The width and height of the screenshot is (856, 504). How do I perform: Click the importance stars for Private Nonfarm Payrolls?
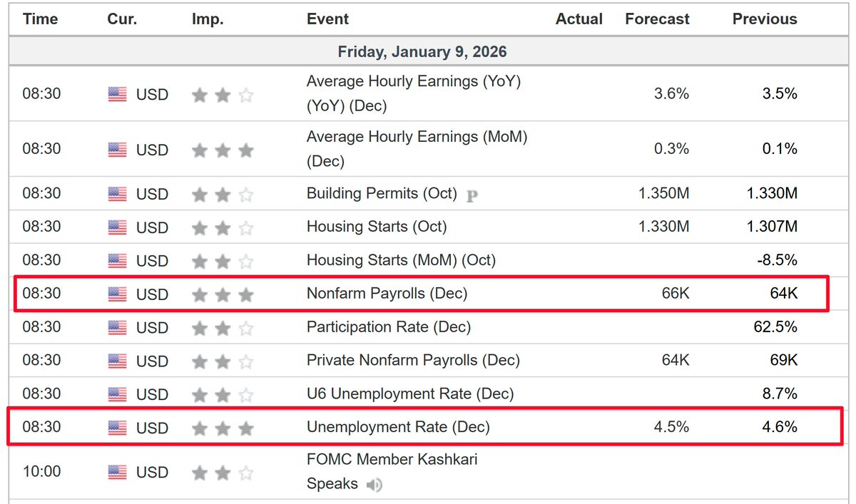pyautogui.click(x=223, y=361)
